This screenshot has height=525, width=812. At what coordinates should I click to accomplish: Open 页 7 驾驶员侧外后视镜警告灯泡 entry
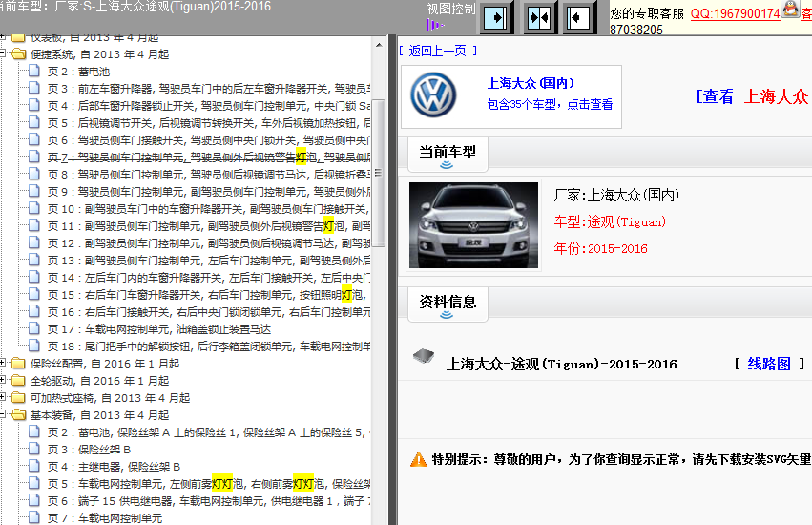pos(209,157)
